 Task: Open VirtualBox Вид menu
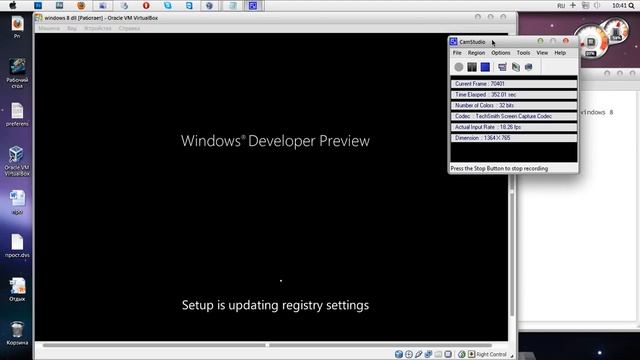coord(72,29)
